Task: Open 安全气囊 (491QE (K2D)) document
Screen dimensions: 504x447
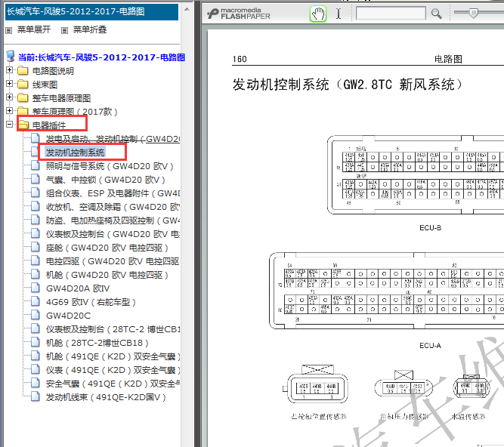Action: click(x=113, y=384)
